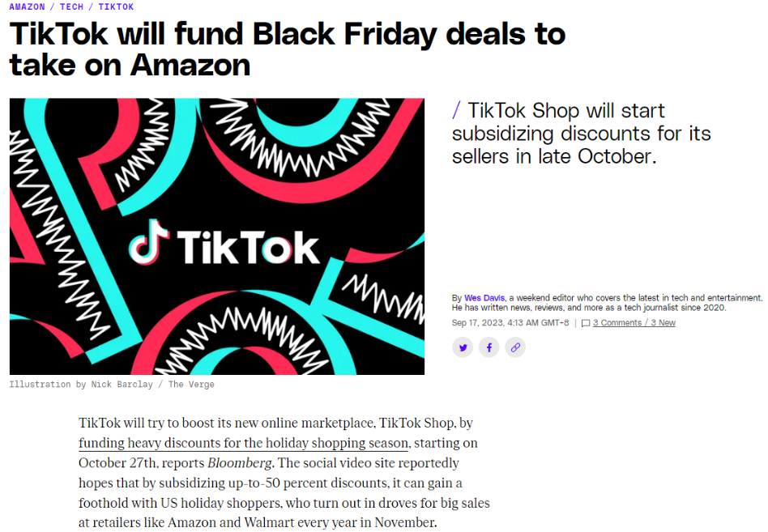768x532 pixels.
Task: Click the author bio about weekend editor
Action: click(608, 303)
